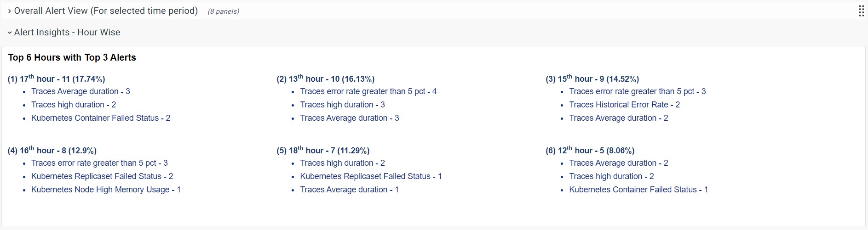Open the 12th hour heading
868x230 pixels.
click(590, 151)
